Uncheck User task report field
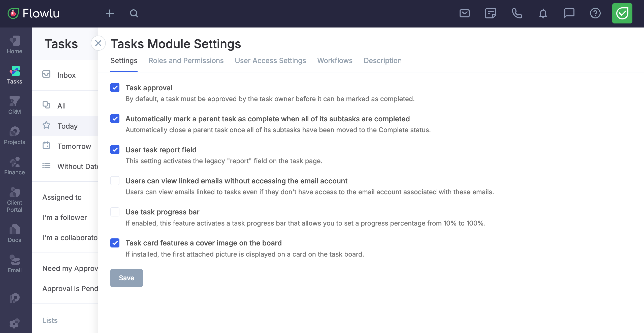Screen dimensions: 644x333 115,150
